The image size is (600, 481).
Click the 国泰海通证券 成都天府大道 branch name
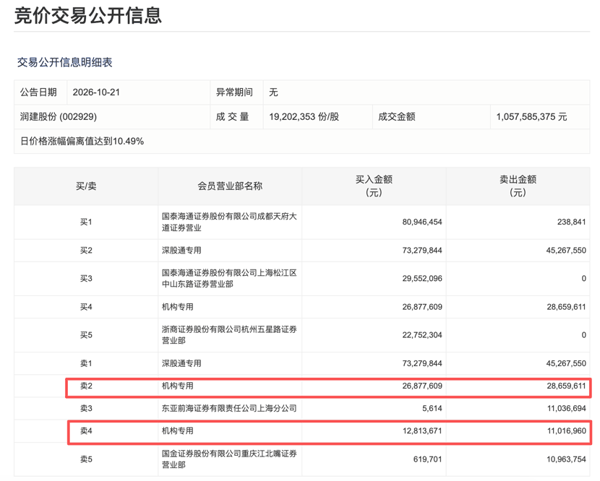pyautogui.click(x=229, y=222)
